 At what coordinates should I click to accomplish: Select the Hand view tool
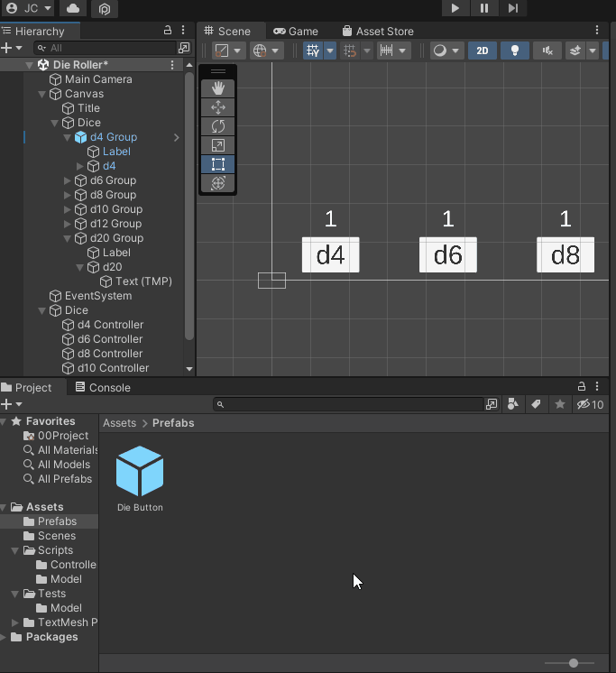218,88
